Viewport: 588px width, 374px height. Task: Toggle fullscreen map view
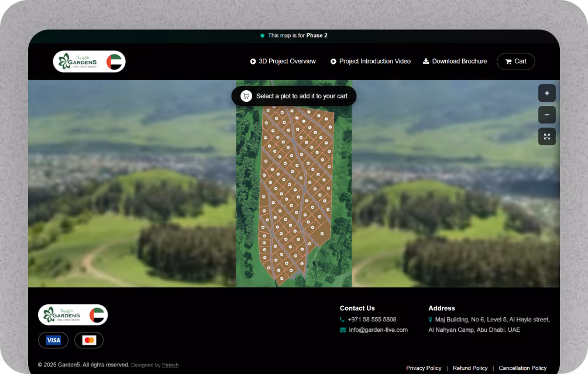[546, 136]
